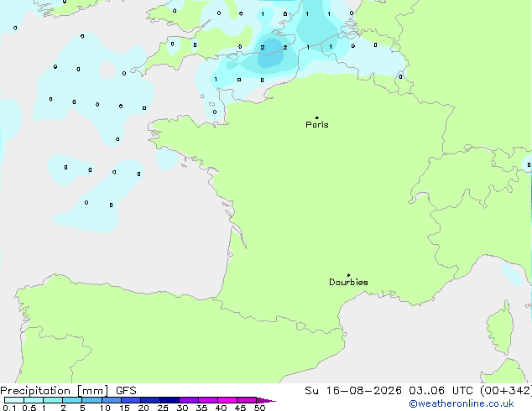This screenshot has height=411, width=532.
Task: Click the 1–2 mm legend swatch
Action: tap(53, 400)
